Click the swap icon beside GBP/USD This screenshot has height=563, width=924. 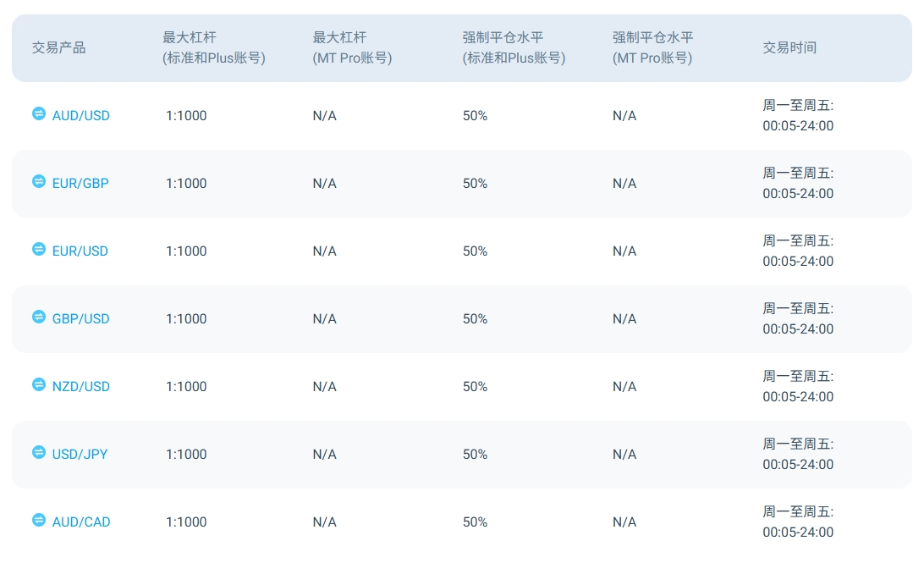(39, 317)
